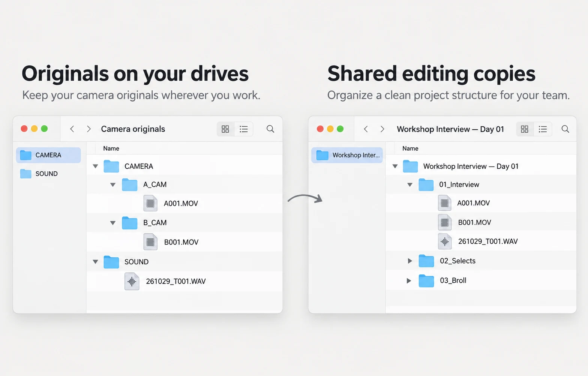Click Name column header in Camera originals window

111,148
